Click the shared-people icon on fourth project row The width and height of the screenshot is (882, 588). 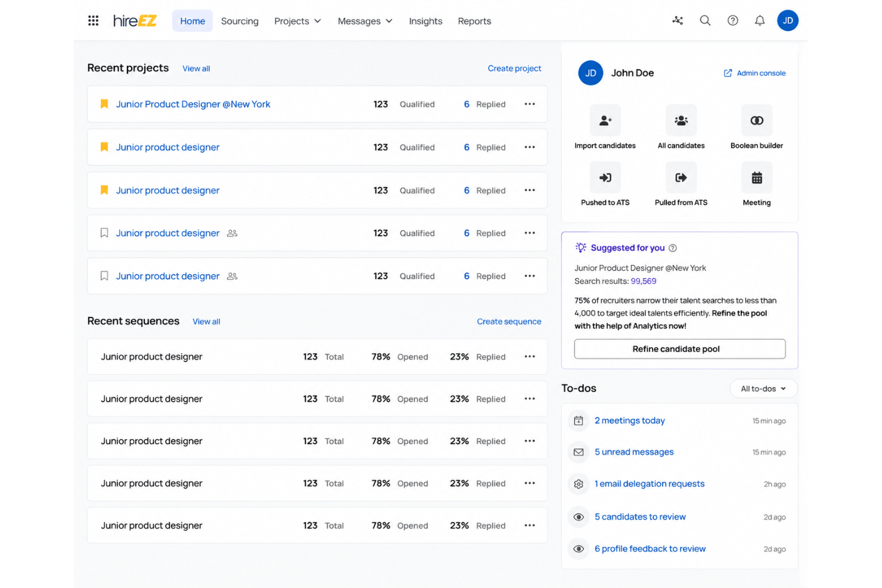pyautogui.click(x=232, y=234)
